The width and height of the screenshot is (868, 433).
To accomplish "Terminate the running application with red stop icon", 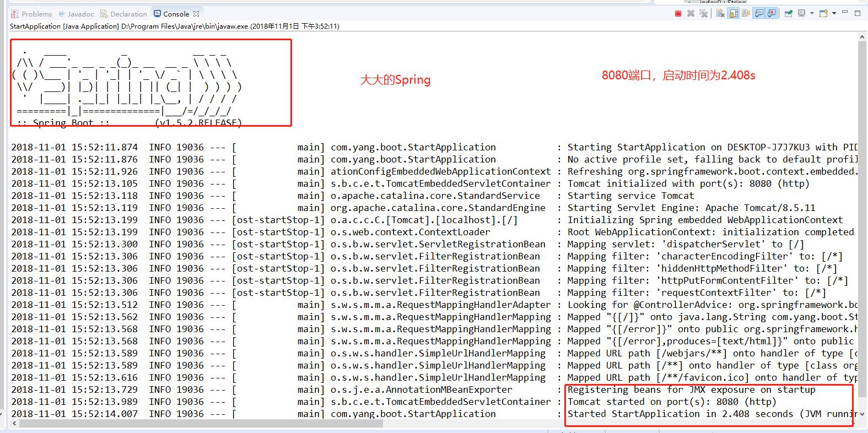I will click(x=678, y=13).
